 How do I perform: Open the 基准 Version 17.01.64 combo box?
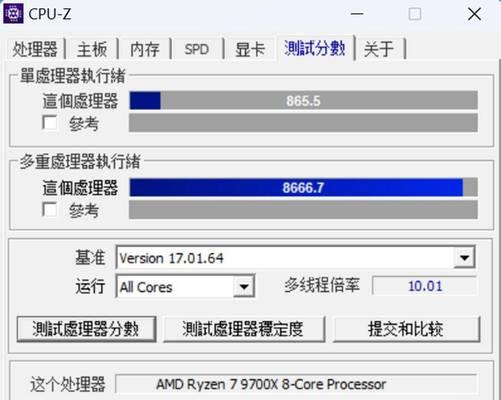pyautogui.click(x=295, y=257)
